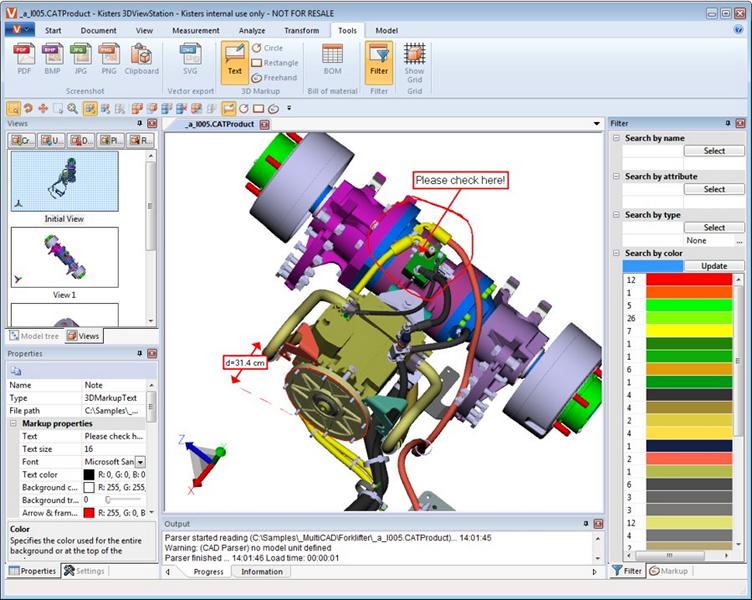Switch to the Model tree tab
Viewport: 752px width, 600px height.
pyautogui.click(x=35, y=336)
